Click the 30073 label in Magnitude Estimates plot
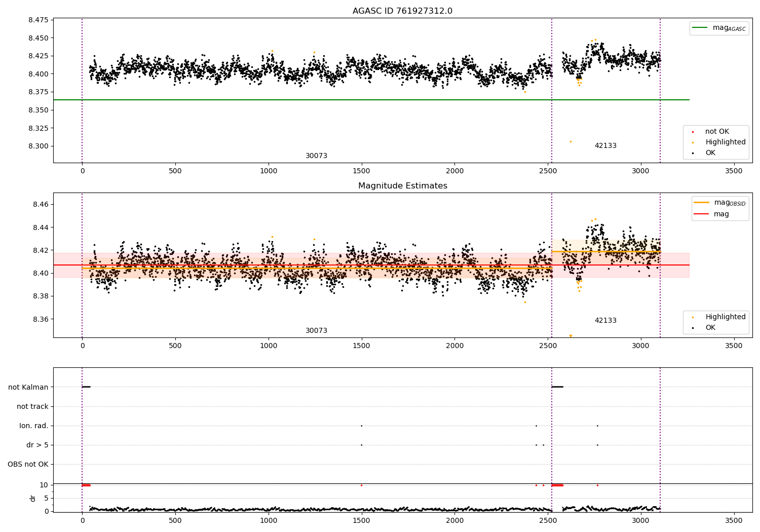Image resolution: width=760 pixels, height=532 pixels. pos(316,331)
